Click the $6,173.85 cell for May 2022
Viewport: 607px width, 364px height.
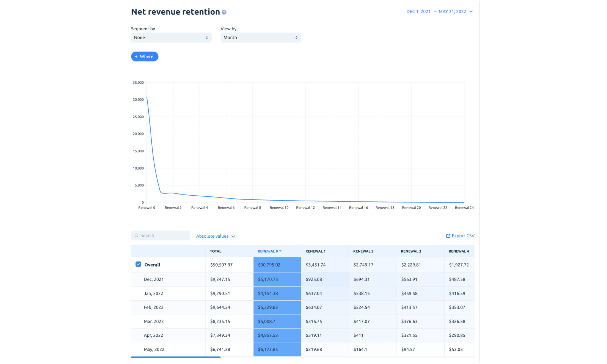(x=277, y=350)
